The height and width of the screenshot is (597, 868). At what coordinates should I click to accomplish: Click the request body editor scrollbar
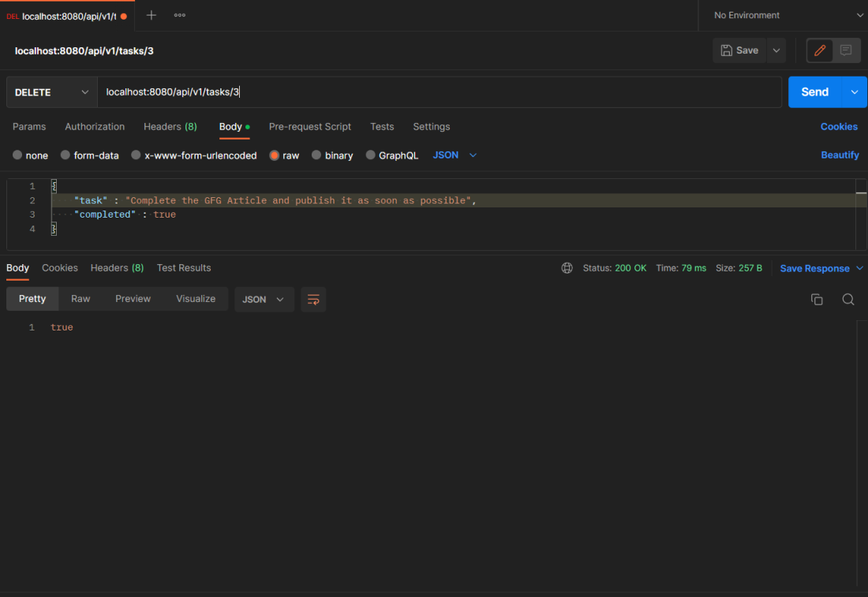(x=862, y=215)
